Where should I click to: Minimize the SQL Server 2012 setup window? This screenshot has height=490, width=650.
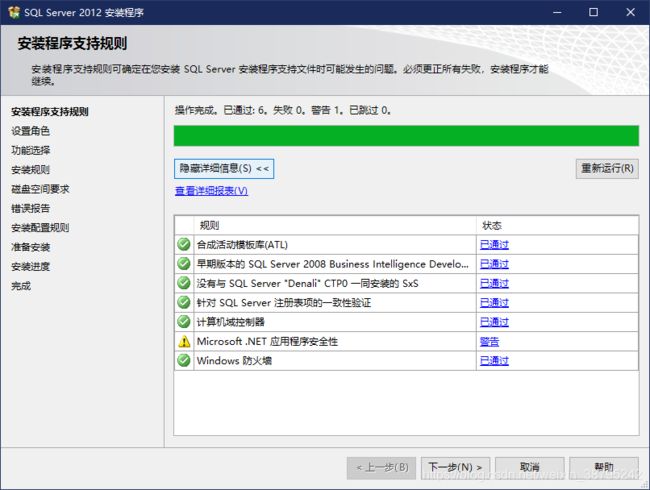point(557,12)
